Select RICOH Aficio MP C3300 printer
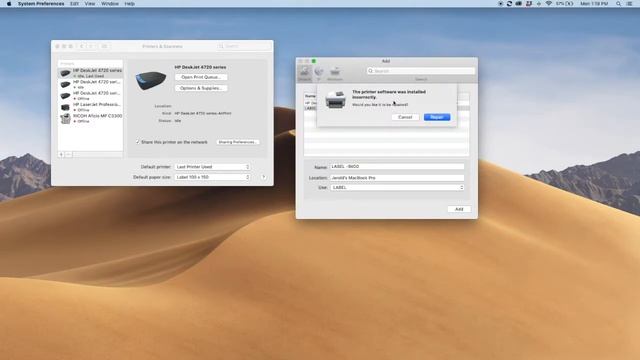 click(x=90, y=119)
